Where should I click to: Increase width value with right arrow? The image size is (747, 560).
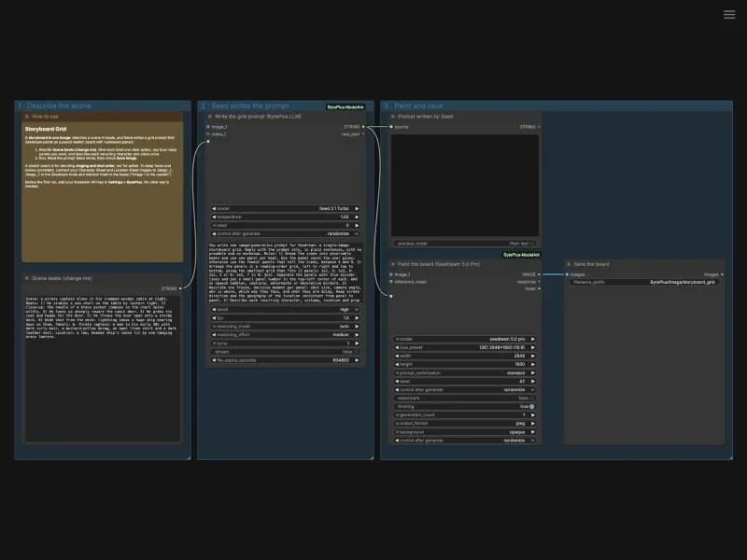532,357
